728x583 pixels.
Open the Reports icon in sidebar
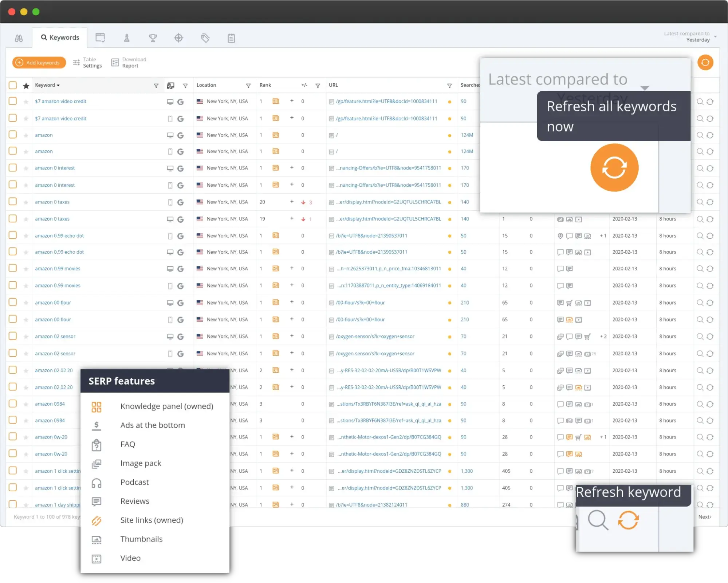click(x=231, y=38)
